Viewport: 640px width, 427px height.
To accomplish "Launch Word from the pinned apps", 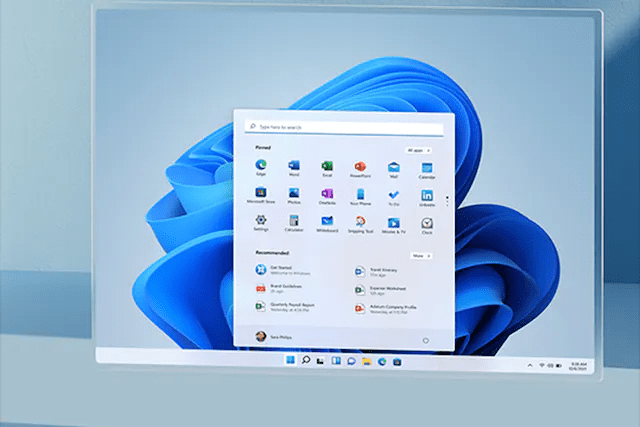I will click(x=294, y=168).
